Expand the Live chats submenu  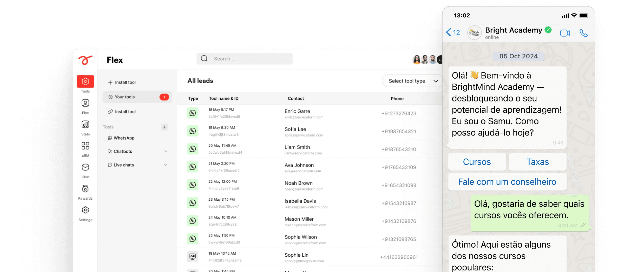click(166, 165)
